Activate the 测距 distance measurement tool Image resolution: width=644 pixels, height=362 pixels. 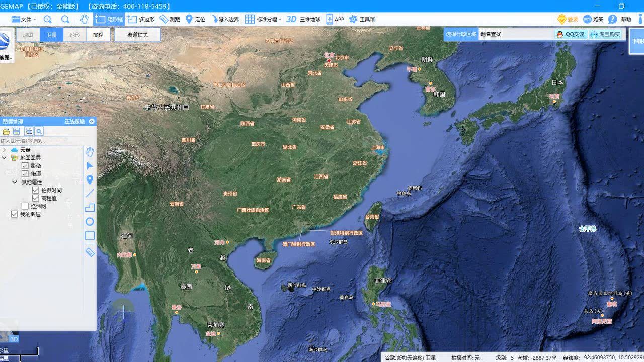170,19
